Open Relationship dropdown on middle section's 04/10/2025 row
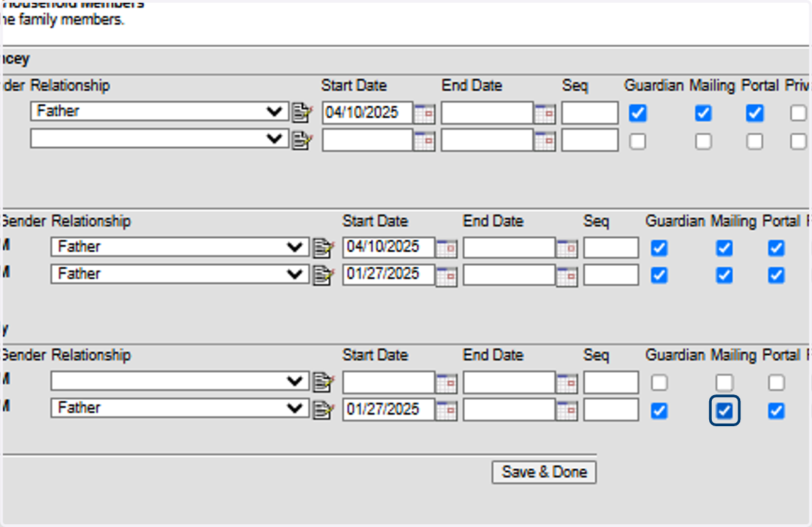The height and width of the screenshot is (527, 812). click(x=180, y=247)
